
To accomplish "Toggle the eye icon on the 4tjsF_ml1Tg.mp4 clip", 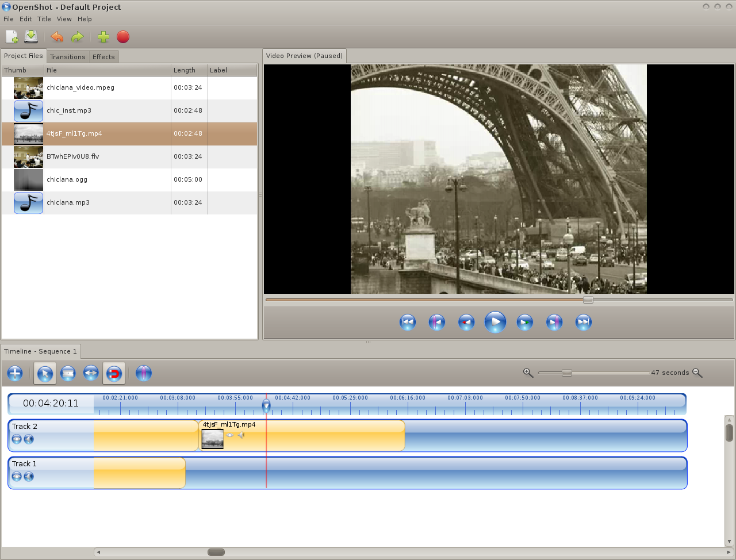I will tap(230, 435).
